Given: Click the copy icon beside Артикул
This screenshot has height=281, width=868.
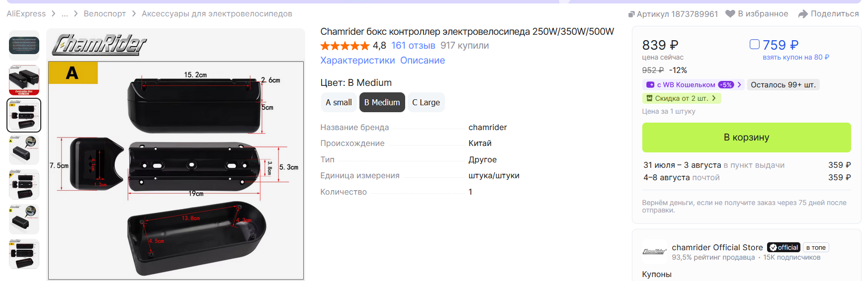Looking at the screenshot, I should click(x=631, y=14).
